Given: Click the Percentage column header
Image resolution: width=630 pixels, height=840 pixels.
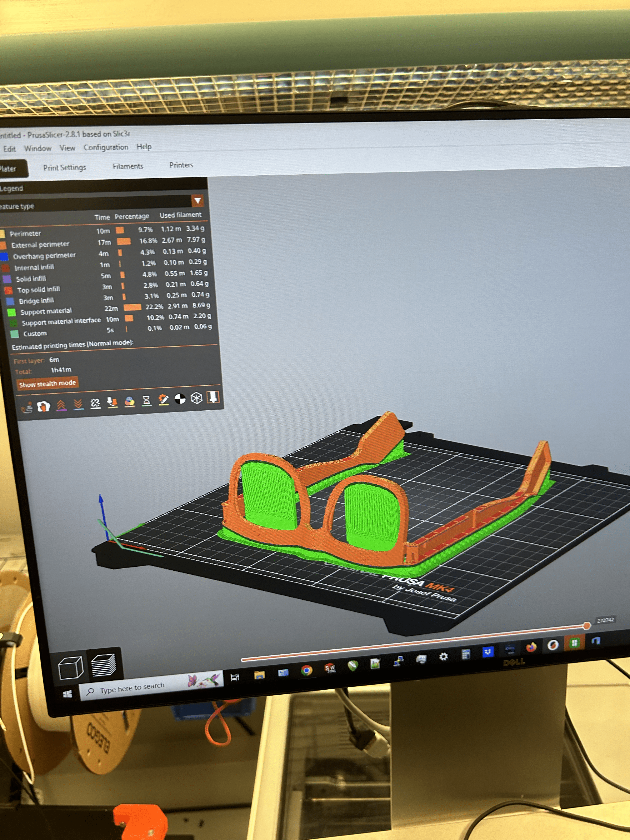Looking at the screenshot, I should pos(132,216).
